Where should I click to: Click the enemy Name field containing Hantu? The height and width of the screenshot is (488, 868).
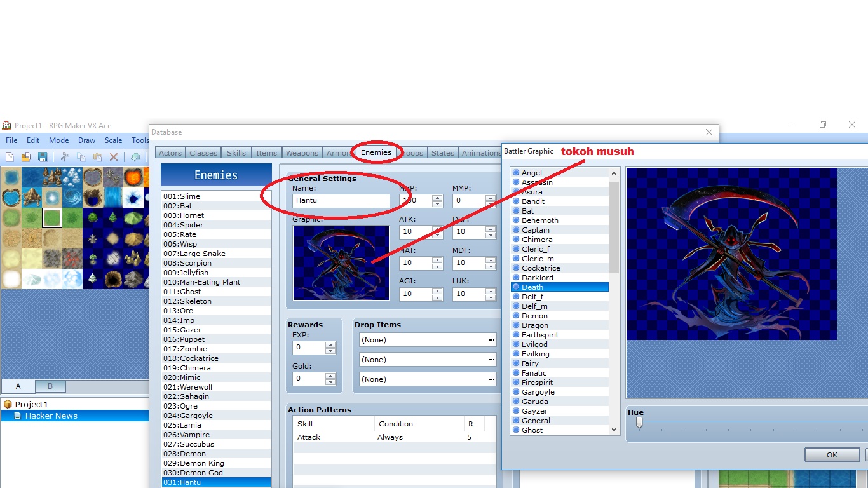tap(341, 201)
